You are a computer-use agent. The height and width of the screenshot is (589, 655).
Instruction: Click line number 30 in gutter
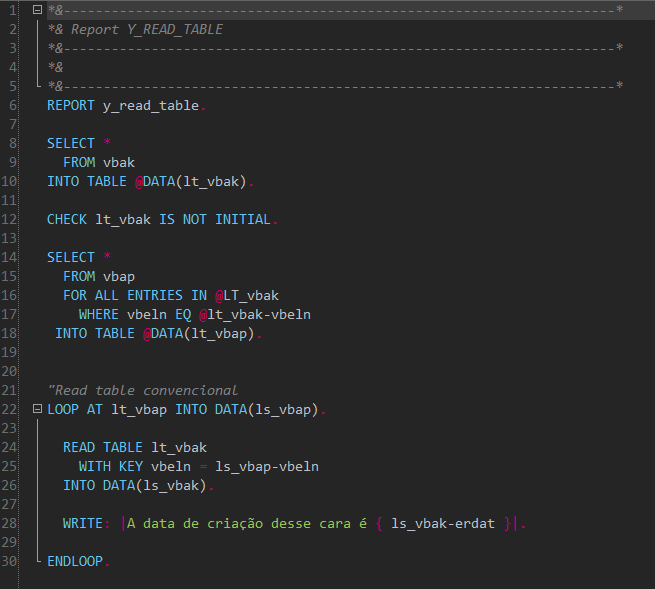9,561
